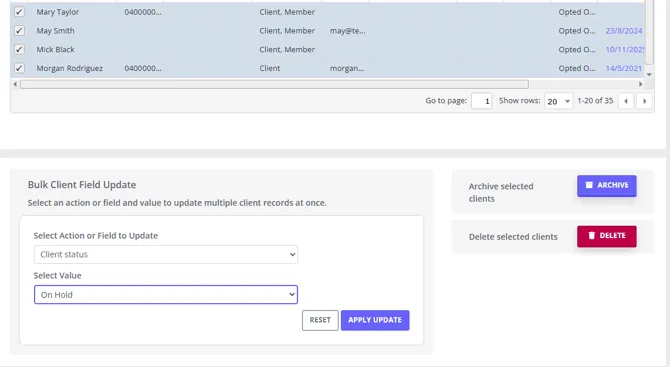This screenshot has width=670, height=367.
Task: Click the horizontal scrollbar left arrow
Action: [x=15, y=84]
